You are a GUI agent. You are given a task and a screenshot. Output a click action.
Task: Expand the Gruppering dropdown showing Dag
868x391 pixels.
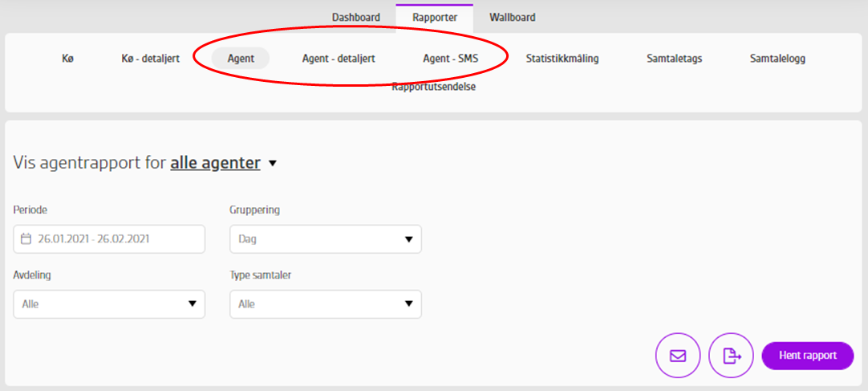click(325, 239)
